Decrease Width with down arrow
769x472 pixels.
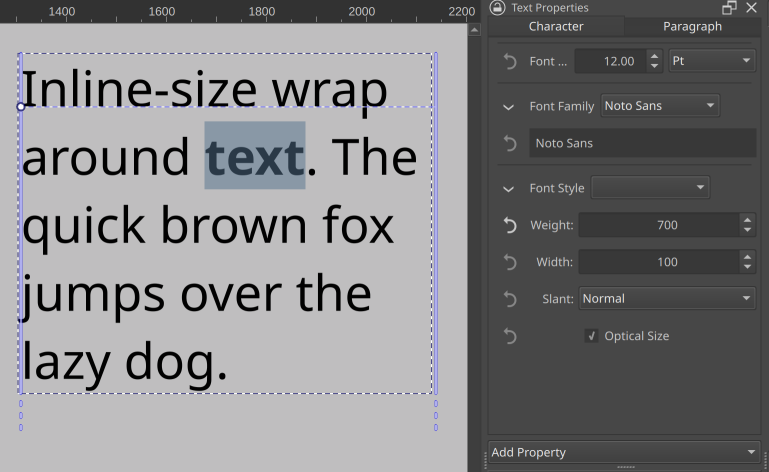coord(747,267)
